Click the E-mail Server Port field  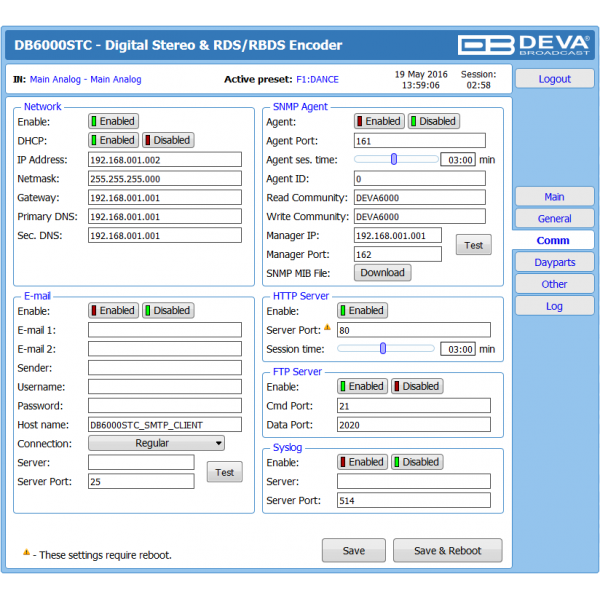pos(141,481)
